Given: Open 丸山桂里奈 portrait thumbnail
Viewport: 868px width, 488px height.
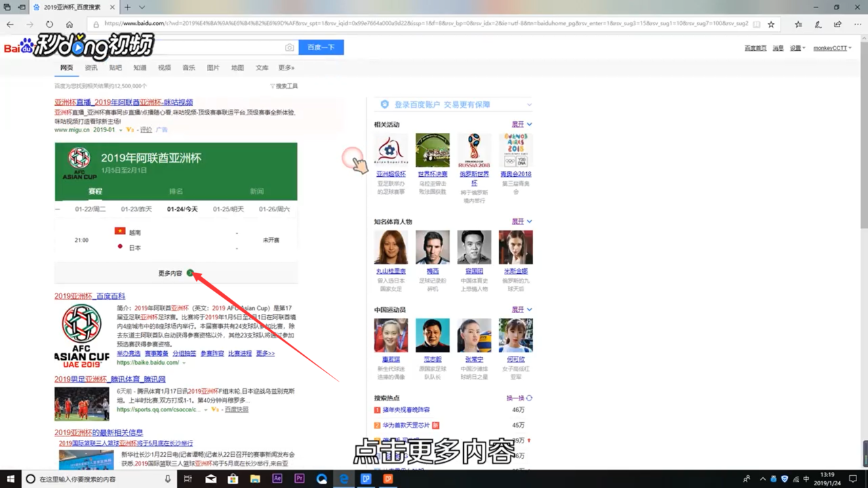Looking at the screenshot, I should coord(391,247).
